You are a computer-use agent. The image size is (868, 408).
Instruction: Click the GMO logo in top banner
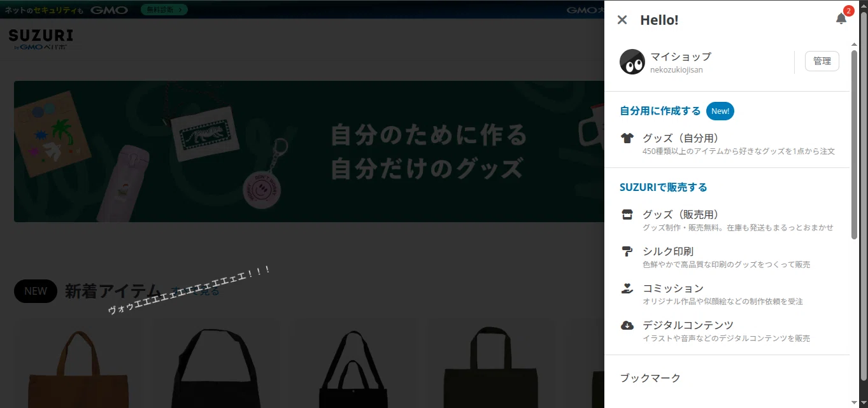coord(109,10)
